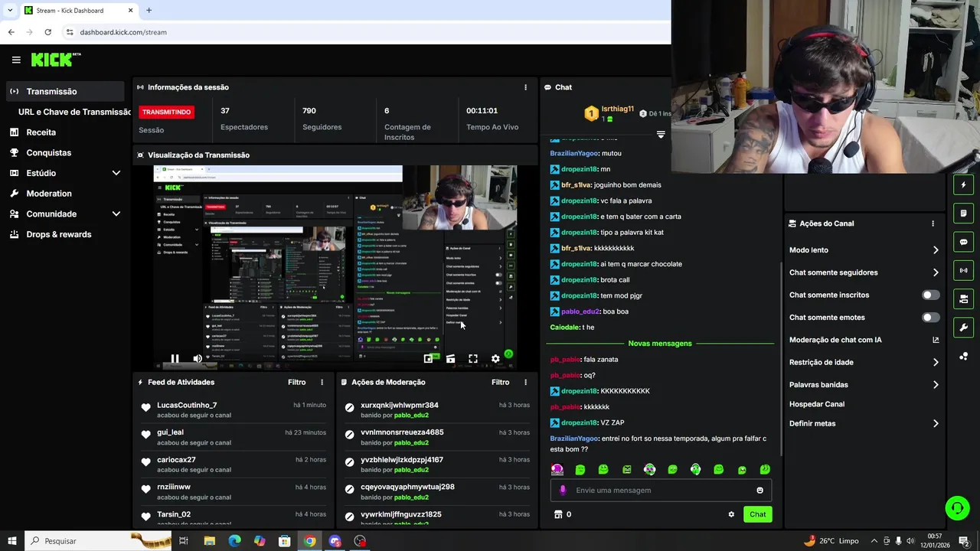Reload the page in the browser
Viewport: 980px width, 551px height.
coord(47,32)
